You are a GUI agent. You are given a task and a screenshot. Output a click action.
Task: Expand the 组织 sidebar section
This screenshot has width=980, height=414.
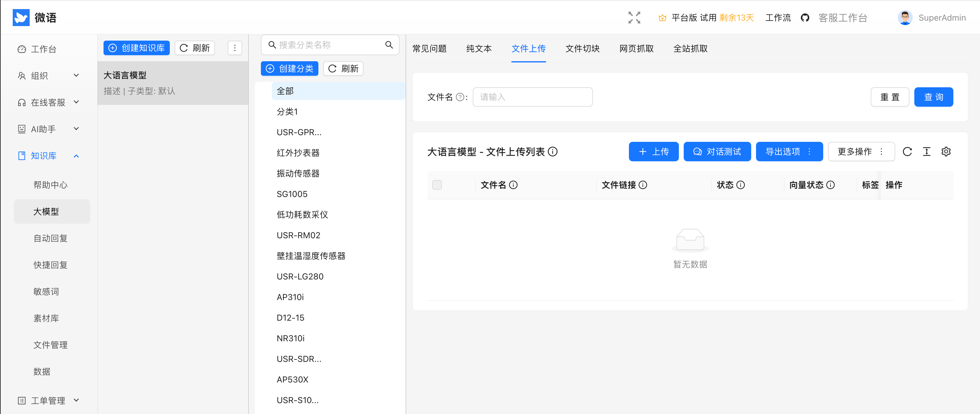pyautogui.click(x=76, y=75)
